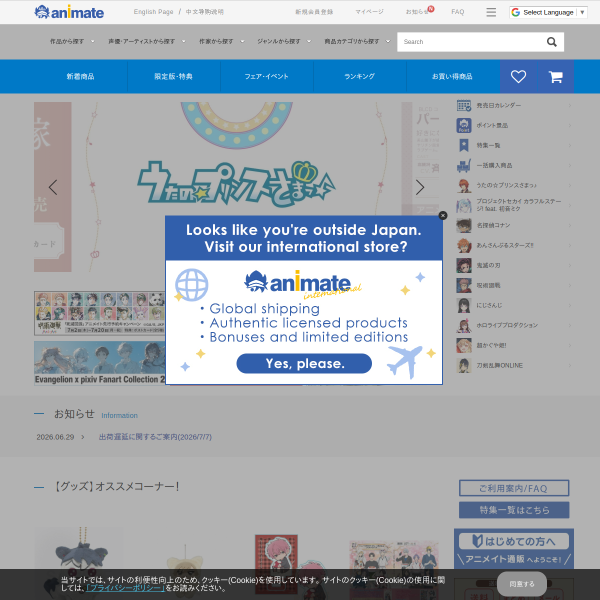
Task: Click chevron beside 特集一覧
Action: [569, 145]
